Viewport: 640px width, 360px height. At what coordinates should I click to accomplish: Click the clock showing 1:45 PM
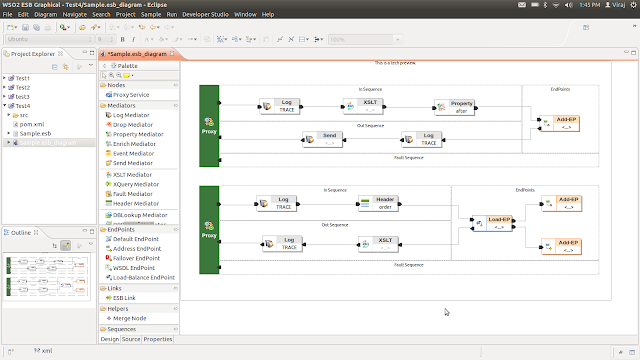pyautogui.click(x=590, y=5)
